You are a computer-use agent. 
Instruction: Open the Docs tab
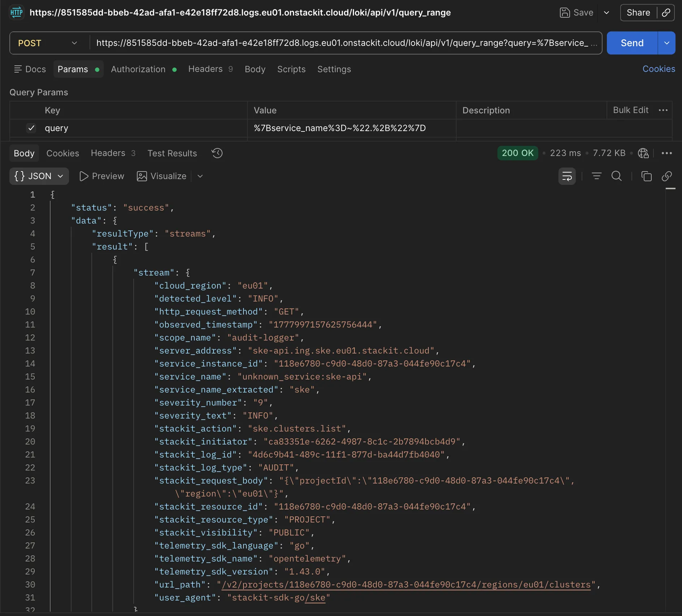[x=30, y=69]
